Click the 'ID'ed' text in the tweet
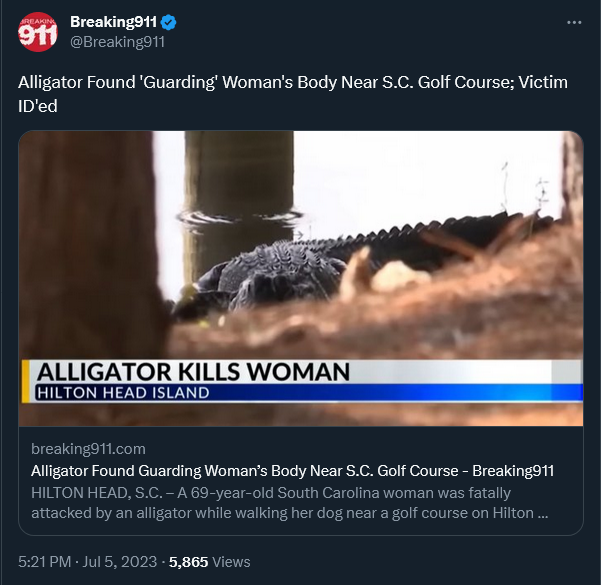Viewport: 601px width, 585px height. [38, 106]
